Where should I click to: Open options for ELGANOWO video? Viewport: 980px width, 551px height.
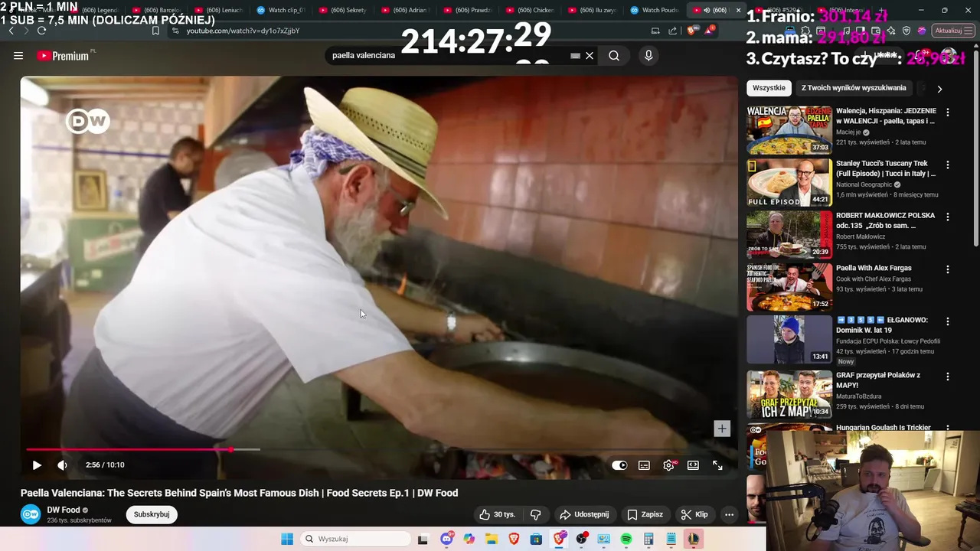(948, 321)
